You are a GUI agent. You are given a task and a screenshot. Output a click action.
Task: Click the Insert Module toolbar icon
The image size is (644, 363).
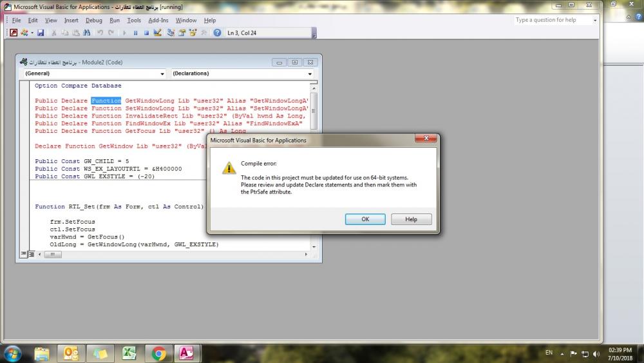point(24,32)
